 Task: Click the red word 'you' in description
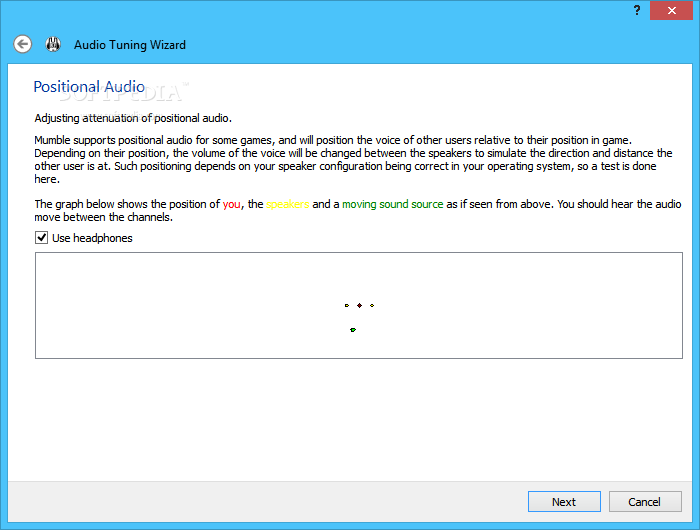(231, 204)
